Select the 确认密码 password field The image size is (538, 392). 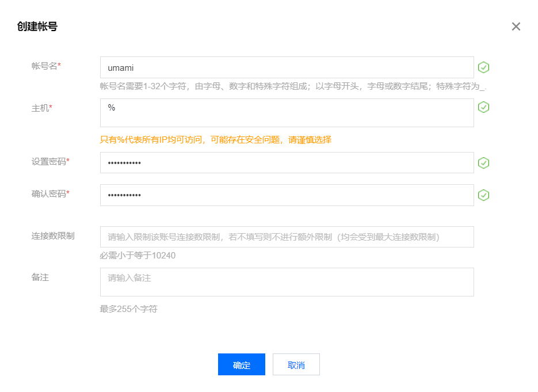tap(287, 195)
